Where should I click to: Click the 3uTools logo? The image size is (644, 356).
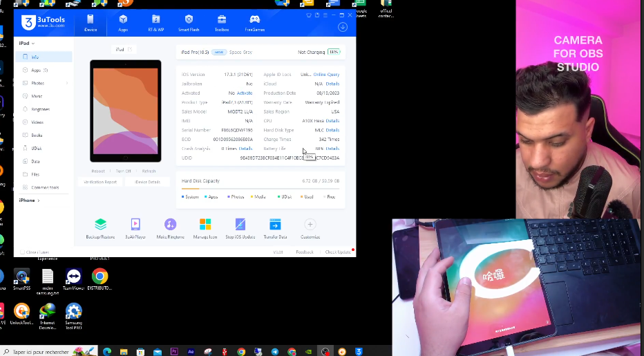click(x=44, y=23)
